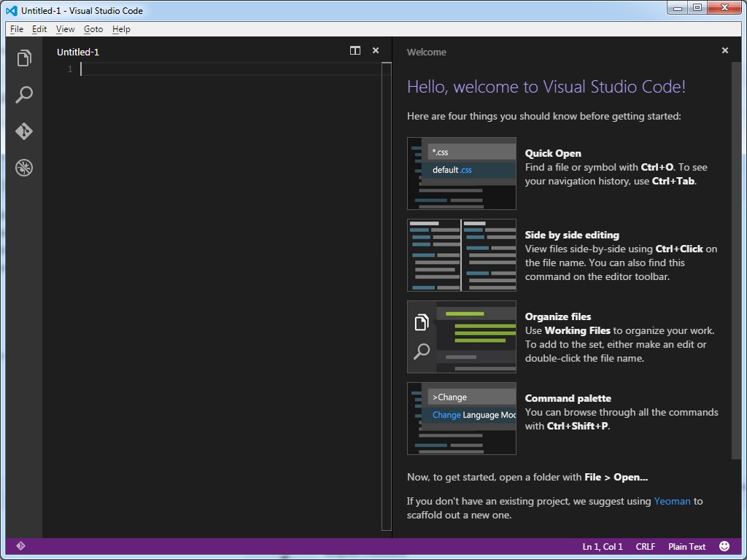Click the Quick Open illustration thumbnail
The width and height of the screenshot is (747, 560).
(x=461, y=173)
